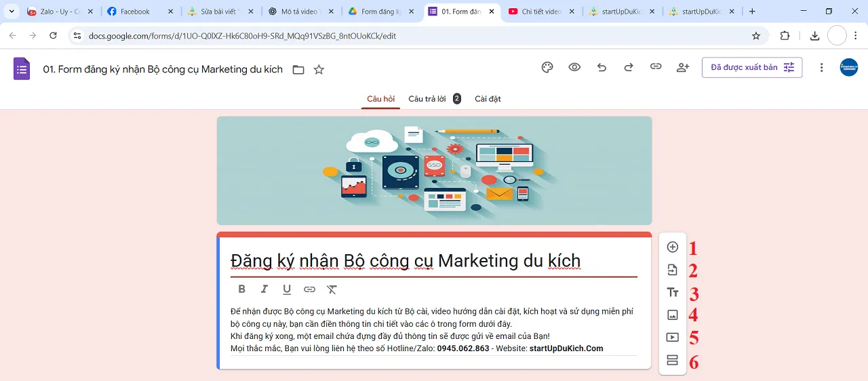Click the form description text
This screenshot has height=381, width=868.
pos(434,330)
